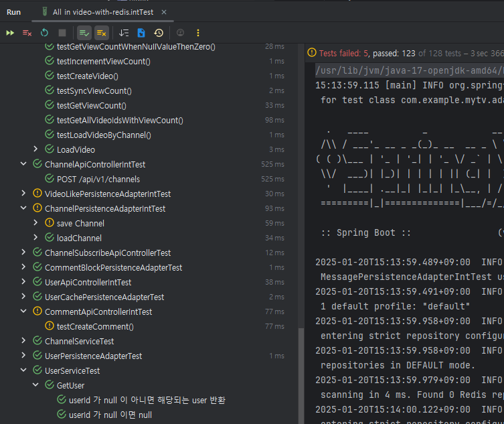Expand the save Channel test group
Screen dimensions: 504x424
(x=35, y=222)
